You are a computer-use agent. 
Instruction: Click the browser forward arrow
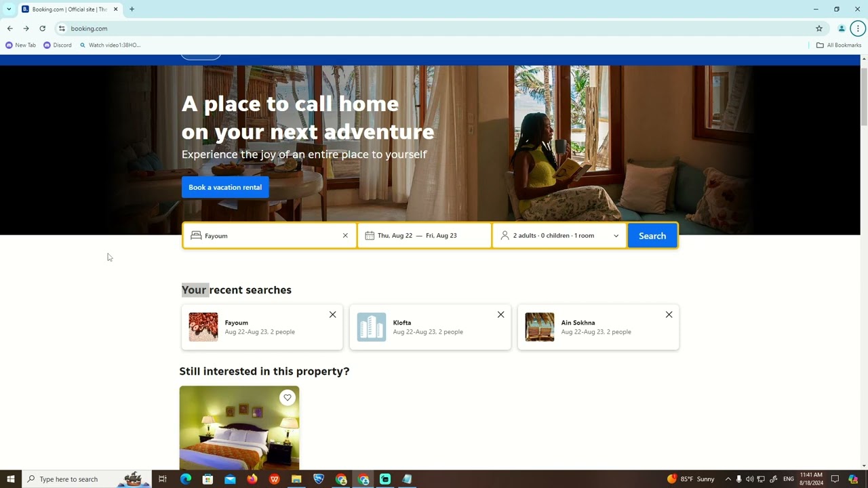tap(26, 28)
